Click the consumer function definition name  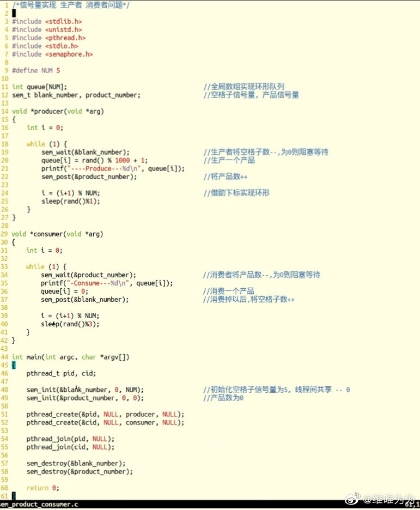click(49, 234)
